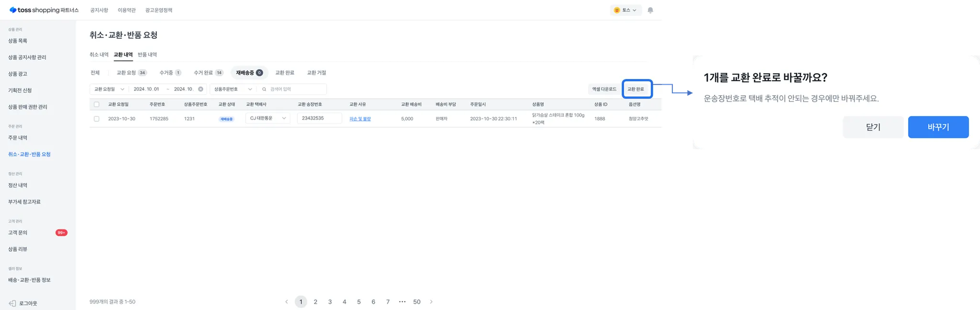Click the toss shopping logo
This screenshot has width=980, height=310.
tap(44, 10)
